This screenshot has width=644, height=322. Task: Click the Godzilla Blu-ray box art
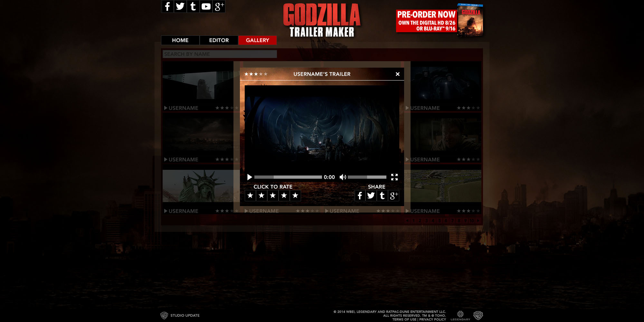470,19
